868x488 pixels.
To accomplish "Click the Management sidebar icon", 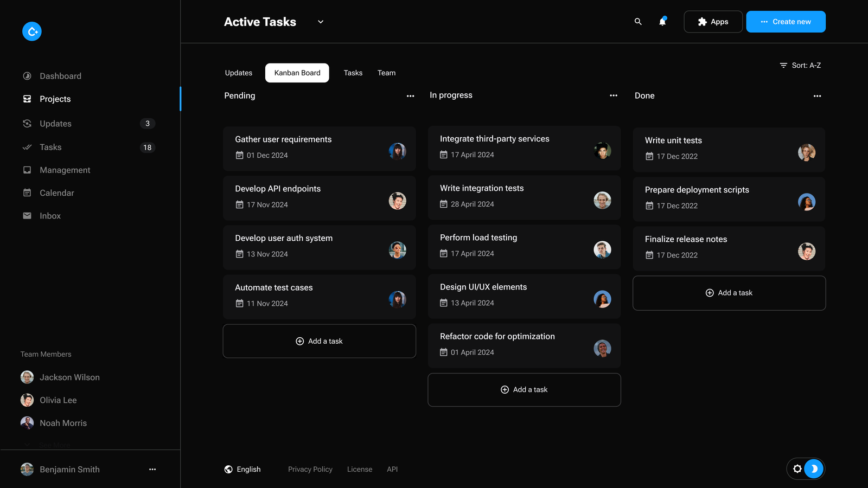I will 27,170.
